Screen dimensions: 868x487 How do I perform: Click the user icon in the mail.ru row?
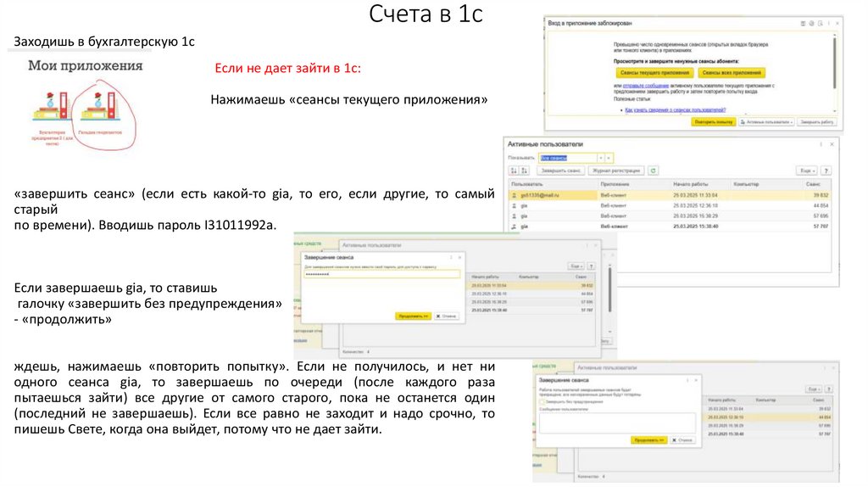pyautogui.click(x=515, y=196)
